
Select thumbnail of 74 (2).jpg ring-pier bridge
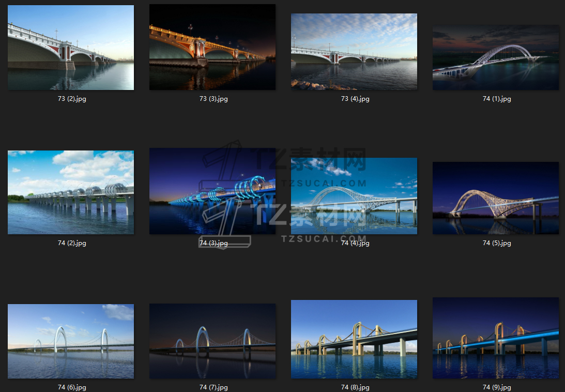(x=71, y=192)
